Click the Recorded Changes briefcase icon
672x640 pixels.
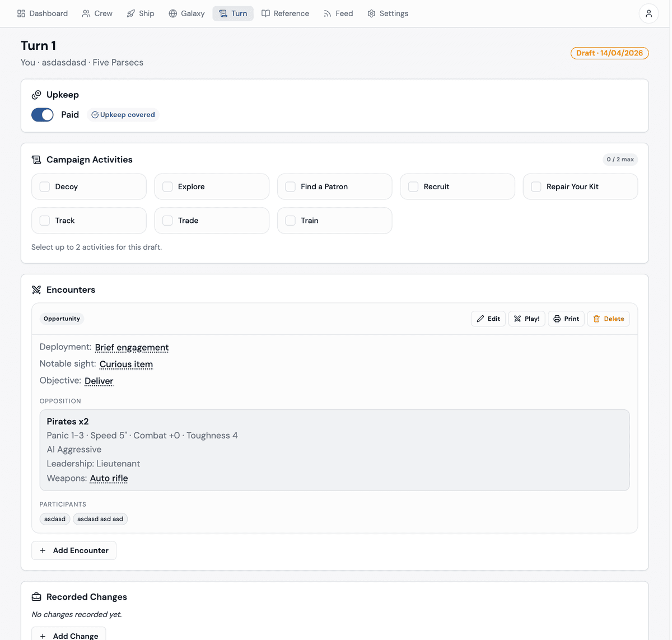[x=36, y=597]
